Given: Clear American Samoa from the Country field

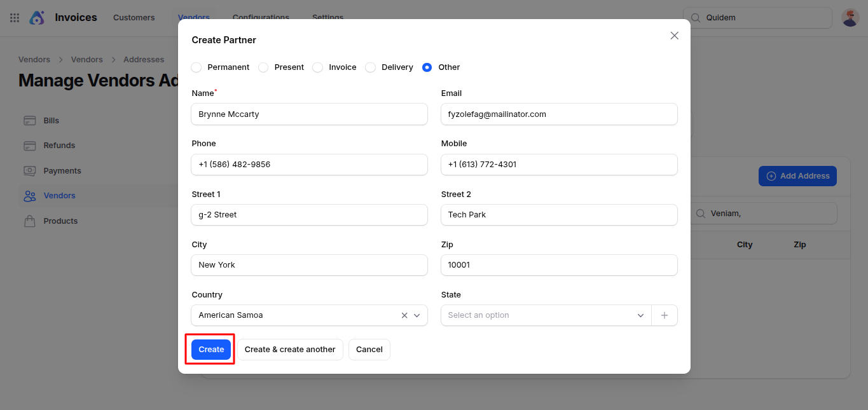Looking at the screenshot, I should pos(404,315).
